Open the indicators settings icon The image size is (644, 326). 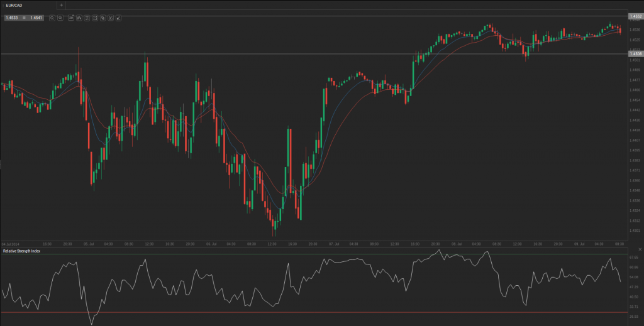(87, 18)
